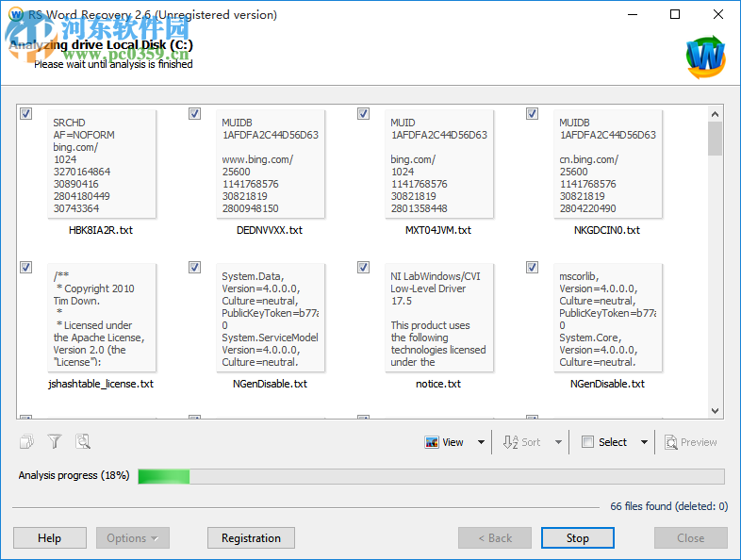Screen dimensions: 741x560
Task: Click the NKGDCIN0.txt file name
Action: 607,230
